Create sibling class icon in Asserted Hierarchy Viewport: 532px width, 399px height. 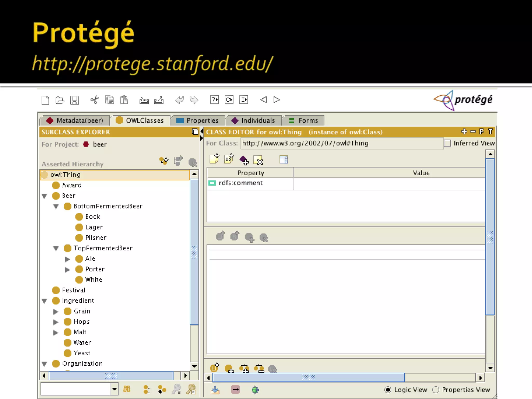click(x=178, y=161)
